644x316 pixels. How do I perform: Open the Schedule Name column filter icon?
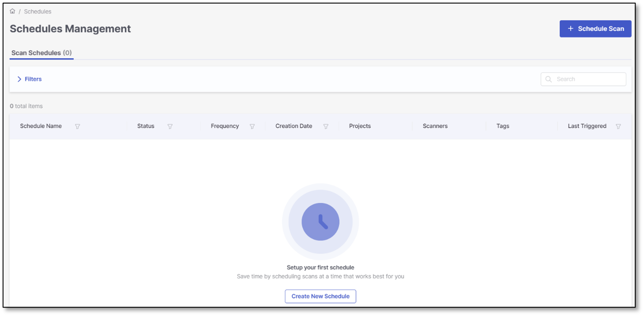coord(77,126)
